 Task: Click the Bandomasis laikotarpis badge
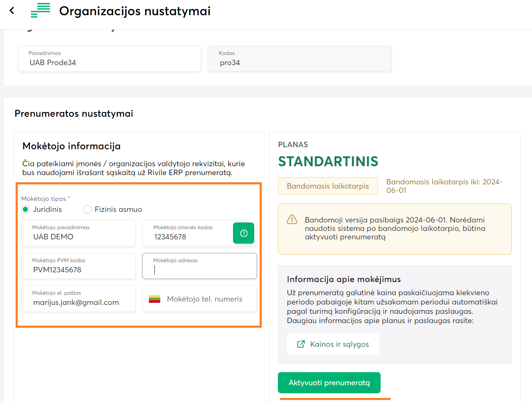tap(328, 186)
